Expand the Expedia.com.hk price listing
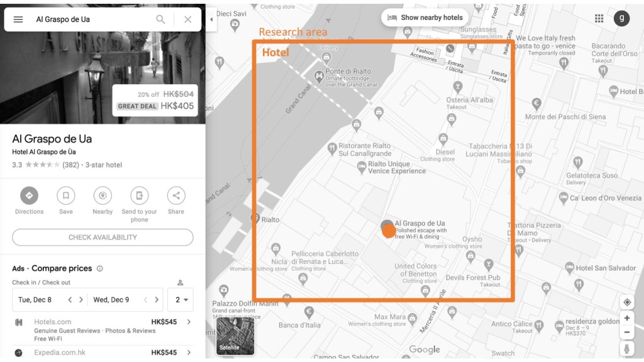The image size is (644, 362). (x=189, y=353)
